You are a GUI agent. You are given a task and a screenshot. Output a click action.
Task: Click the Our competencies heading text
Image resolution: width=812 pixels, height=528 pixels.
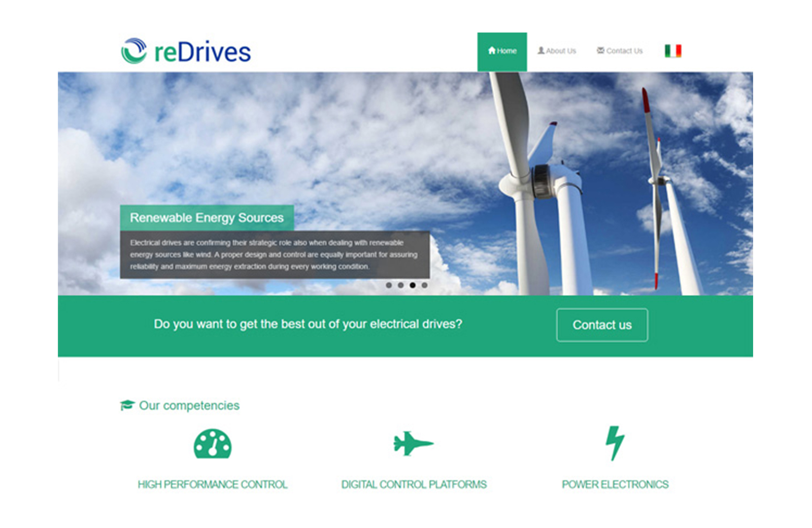pos(189,406)
